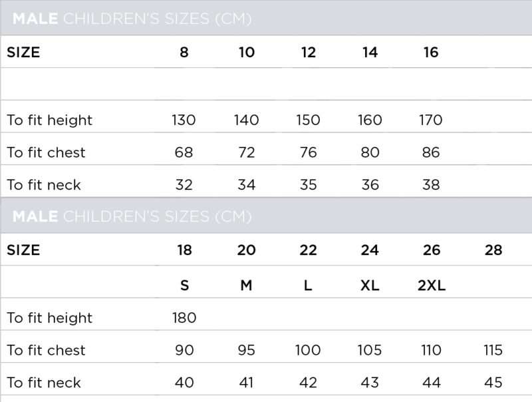Click the 150 height value

tap(308, 120)
